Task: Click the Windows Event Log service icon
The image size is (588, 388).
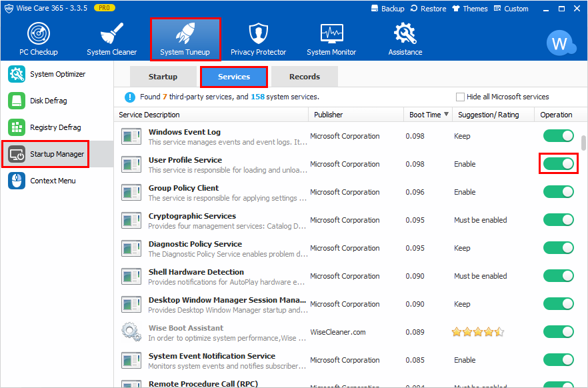Action: [131, 137]
